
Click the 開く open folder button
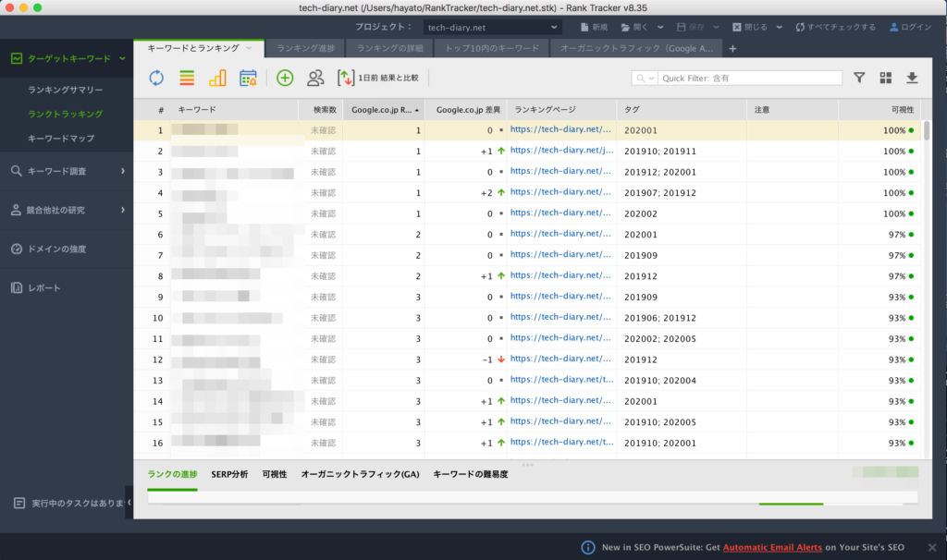pos(634,27)
